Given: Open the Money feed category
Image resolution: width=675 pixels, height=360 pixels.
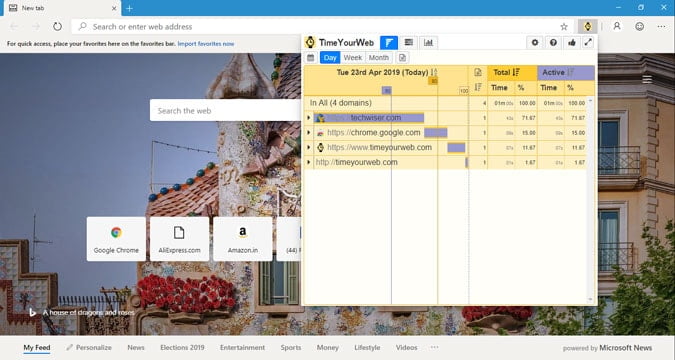Looking at the screenshot, I should pyautogui.click(x=328, y=348).
